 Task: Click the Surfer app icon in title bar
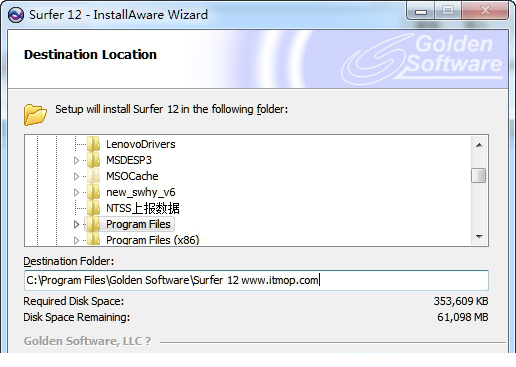point(16,15)
